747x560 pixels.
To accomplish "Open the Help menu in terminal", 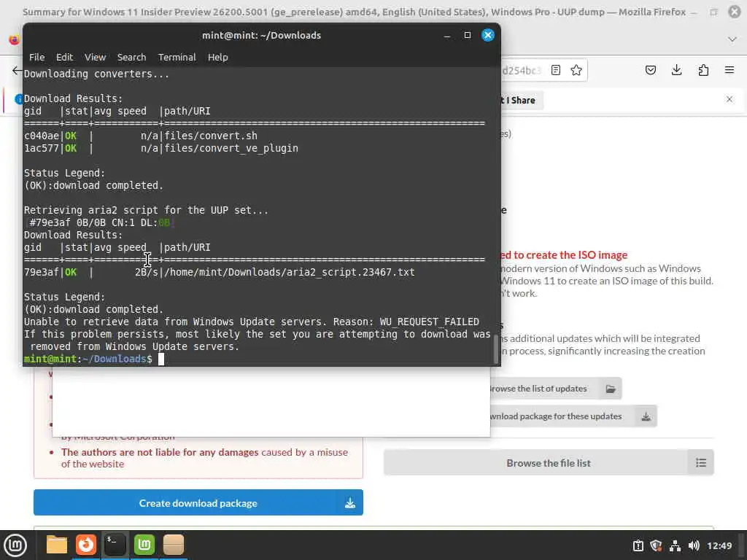I will tap(217, 57).
